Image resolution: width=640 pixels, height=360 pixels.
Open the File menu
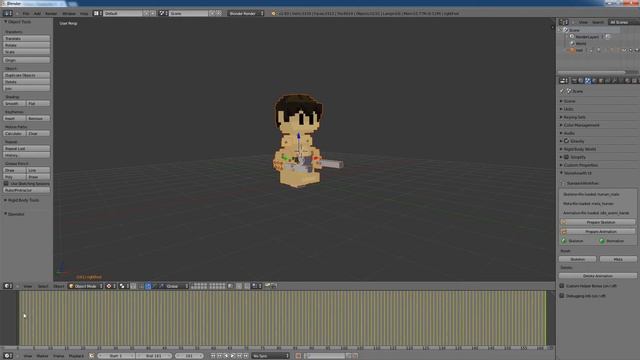point(26,13)
